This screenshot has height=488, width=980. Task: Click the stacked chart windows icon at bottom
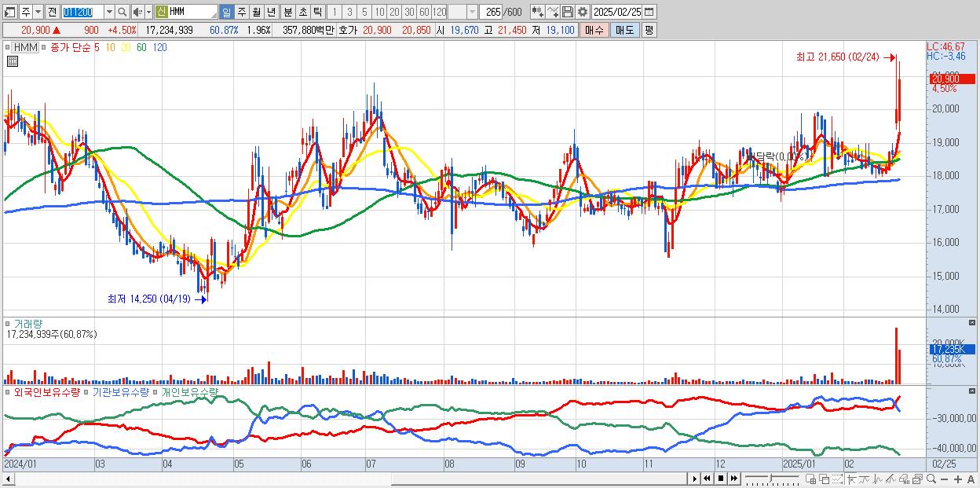click(917, 479)
